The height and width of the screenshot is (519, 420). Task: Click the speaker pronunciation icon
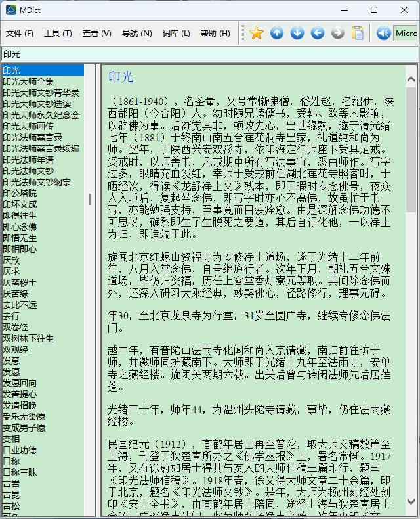pyautogui.click(x=384, y=33)
